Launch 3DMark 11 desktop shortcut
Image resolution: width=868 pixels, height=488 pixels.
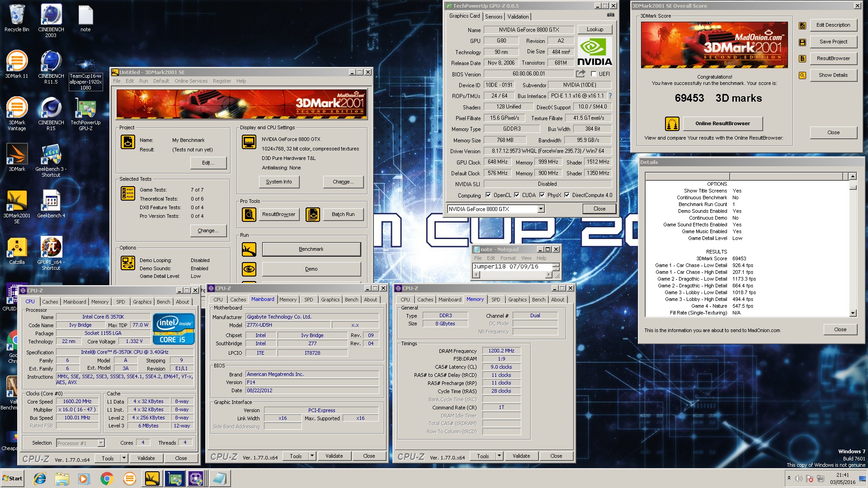[x=17, y=64]
